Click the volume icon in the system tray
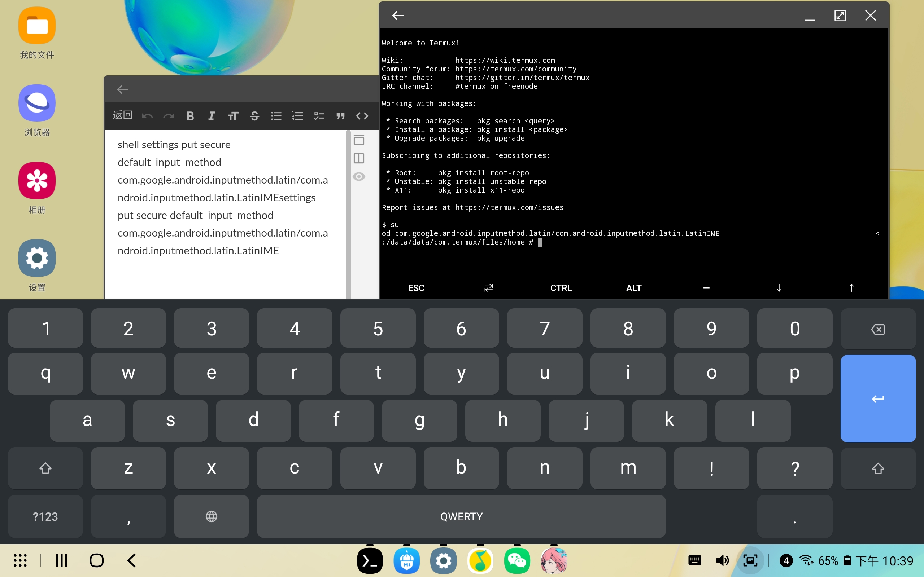This screenshot has height=577, width=924. click(x=722, y=560)
